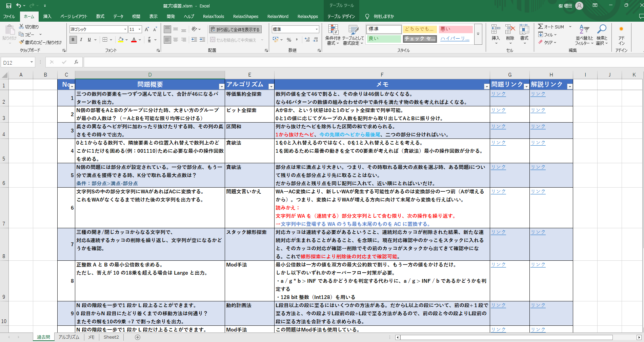Toggle italic formatting
Viewport: 644px width, 342px height.
click(x=81, y=40)
